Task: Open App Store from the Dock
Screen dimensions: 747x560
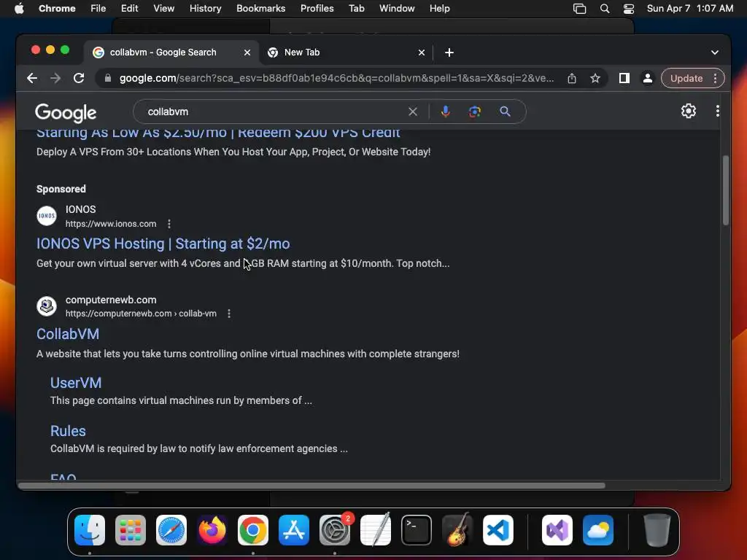Action: pos(294,530)
